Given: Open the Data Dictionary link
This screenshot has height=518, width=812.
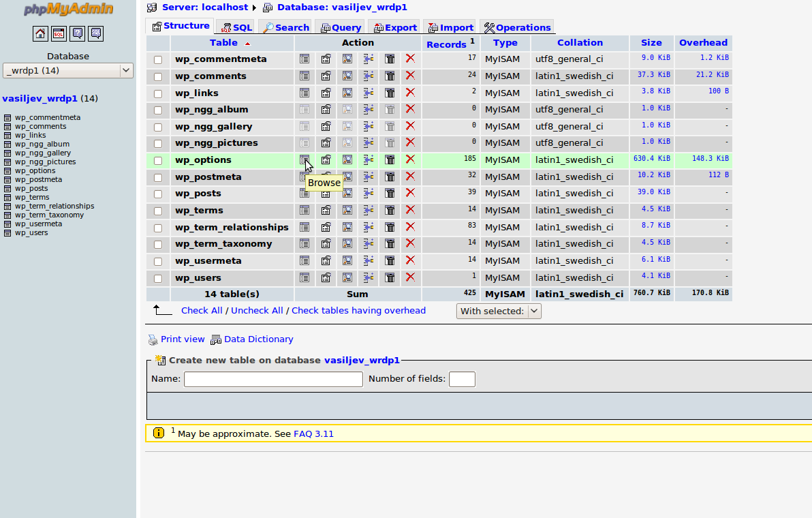Looking at the screenshot, I should click(x=258, y=339).
